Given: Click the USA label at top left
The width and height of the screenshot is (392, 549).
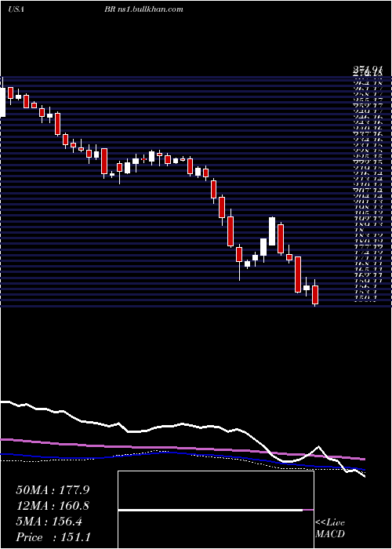Looking at the screenshot, I should (16, 9).
